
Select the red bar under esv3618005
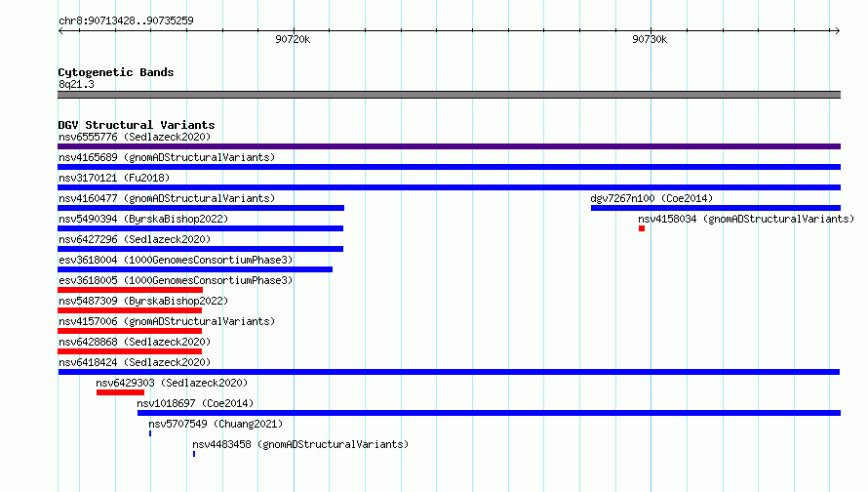pyautogui.click(x=130, y=290)
